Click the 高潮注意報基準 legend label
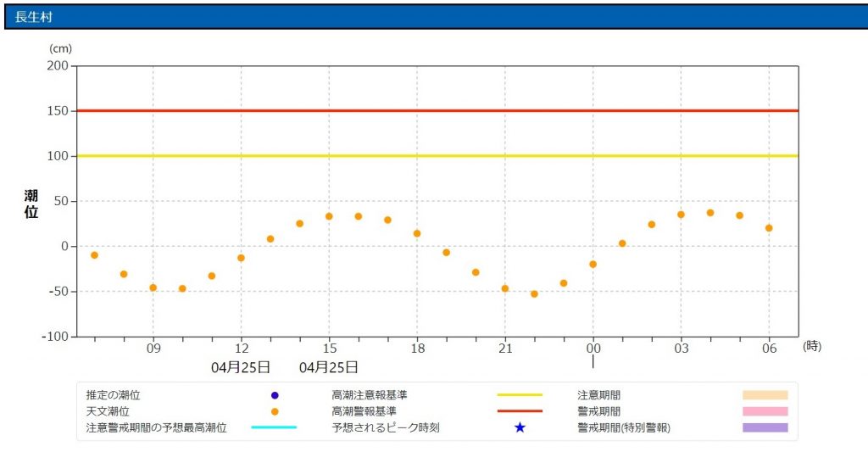Screen dimensions: 868x452 [370, 395]
